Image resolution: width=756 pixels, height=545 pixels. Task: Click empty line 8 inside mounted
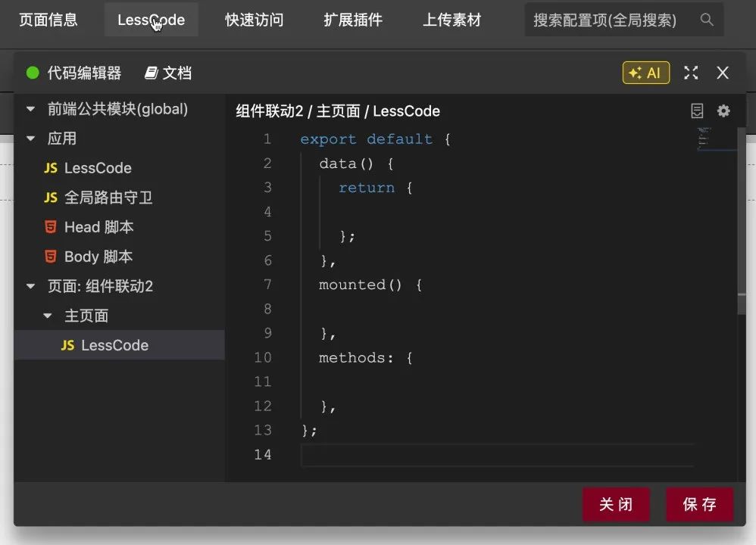(x=497, y=309)
